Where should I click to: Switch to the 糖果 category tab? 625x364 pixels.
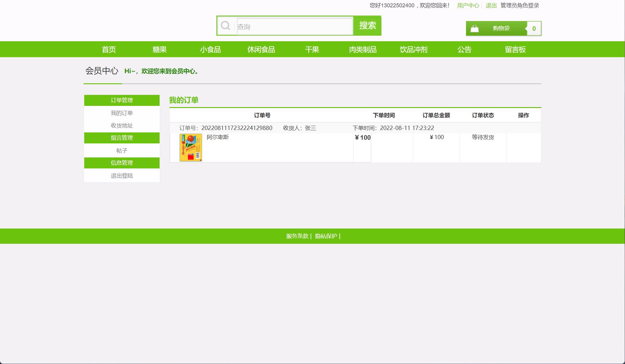(x=159, y=49)
